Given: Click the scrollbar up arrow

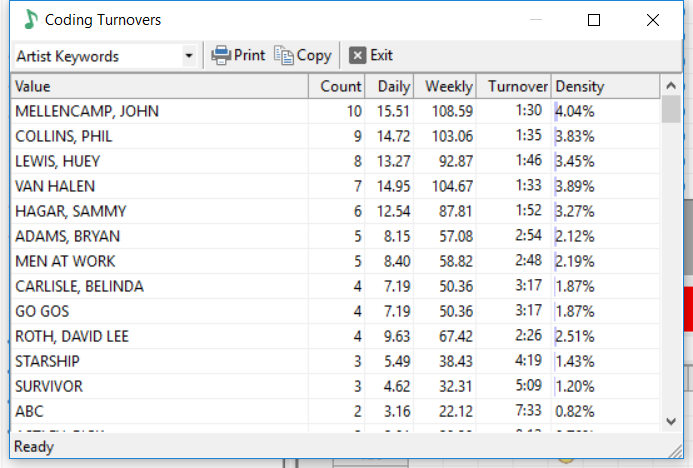Looking at the screenshot, I should [x=671, y=85].
